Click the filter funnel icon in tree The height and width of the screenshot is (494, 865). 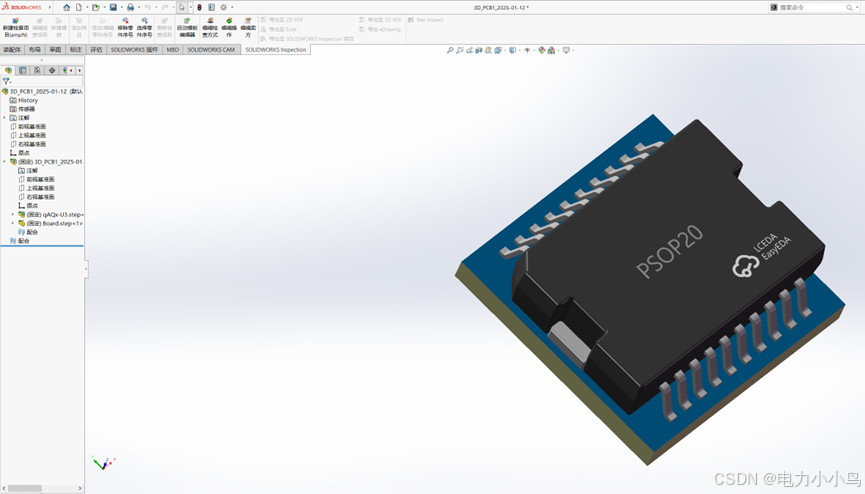(x=7, y=81)
